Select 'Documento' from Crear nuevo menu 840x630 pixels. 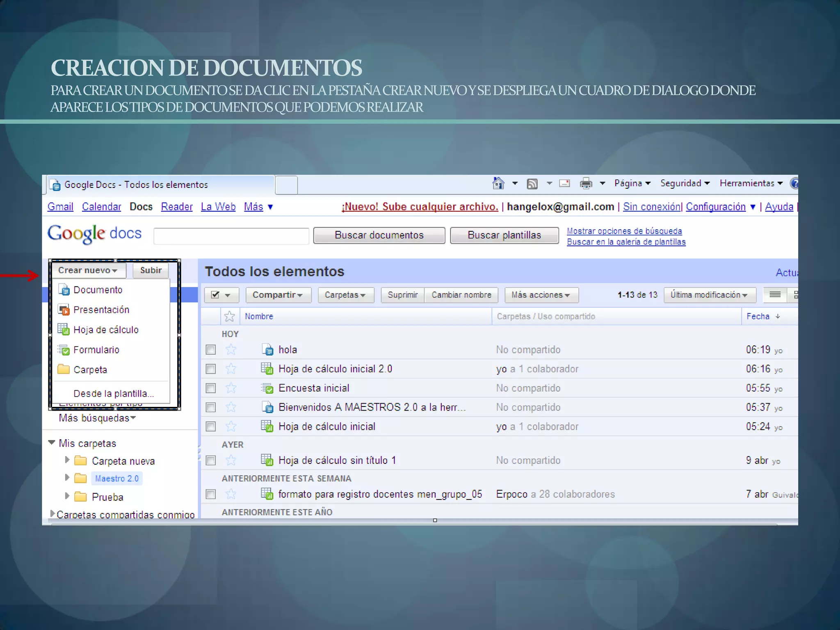112,290
